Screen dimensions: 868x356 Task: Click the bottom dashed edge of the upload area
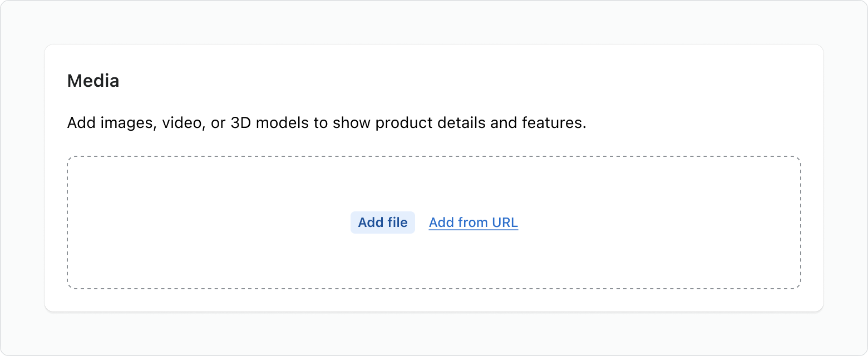tap(434, 288)
